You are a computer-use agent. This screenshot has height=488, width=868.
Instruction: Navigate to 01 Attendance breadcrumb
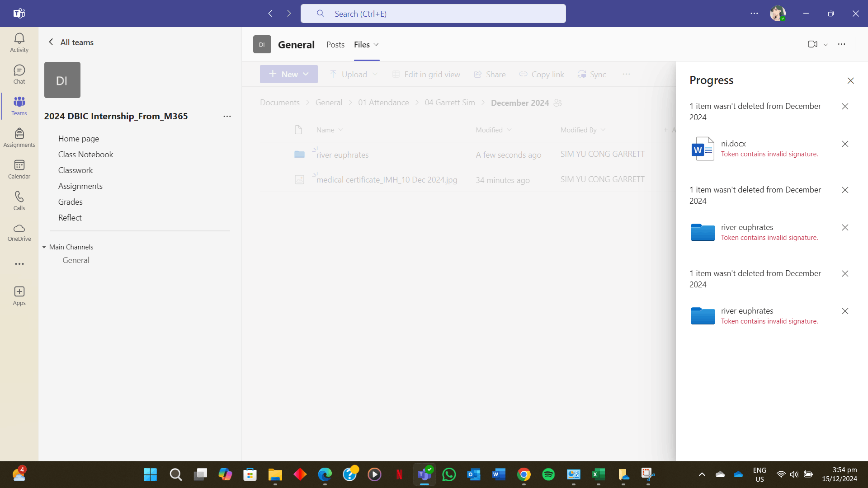point(383,103)
